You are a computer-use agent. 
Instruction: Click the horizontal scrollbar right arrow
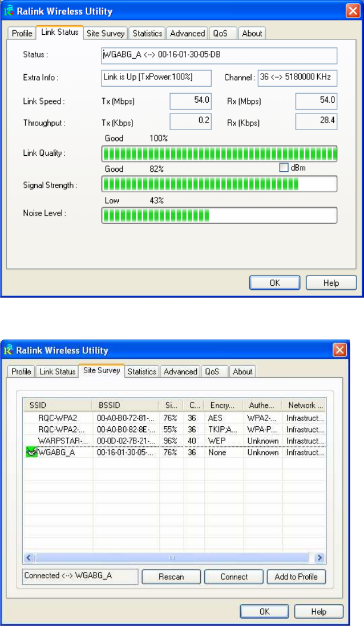click(x=319, y=558)
